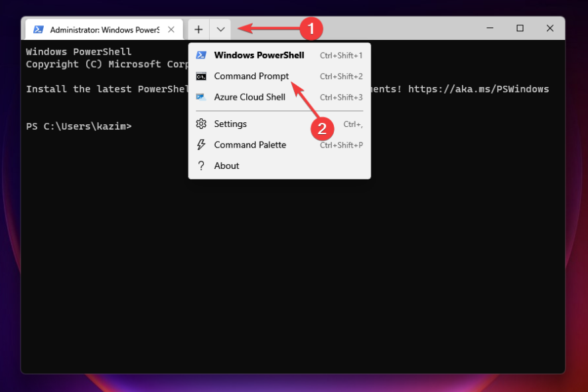Screen dimensions: 588x392
Task: Click the https://aka.ms/PSWindows link text
Action: [478, 89]
